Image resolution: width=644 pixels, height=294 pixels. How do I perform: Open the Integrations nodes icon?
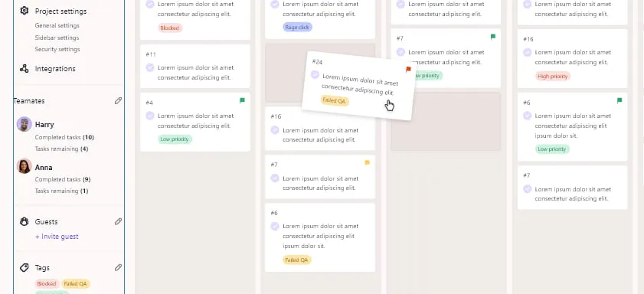[x=25, y=69]
